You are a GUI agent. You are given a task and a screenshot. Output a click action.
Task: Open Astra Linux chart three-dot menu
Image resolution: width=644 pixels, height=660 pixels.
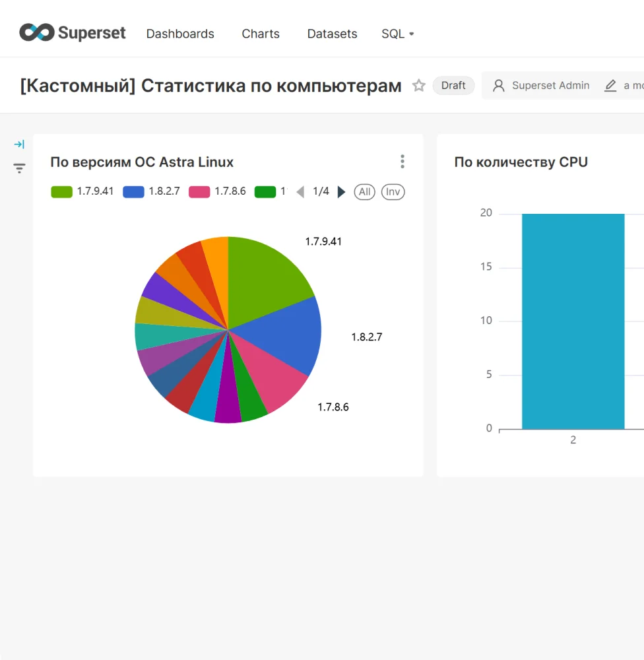pyautogui.click(x=402, y=162)
